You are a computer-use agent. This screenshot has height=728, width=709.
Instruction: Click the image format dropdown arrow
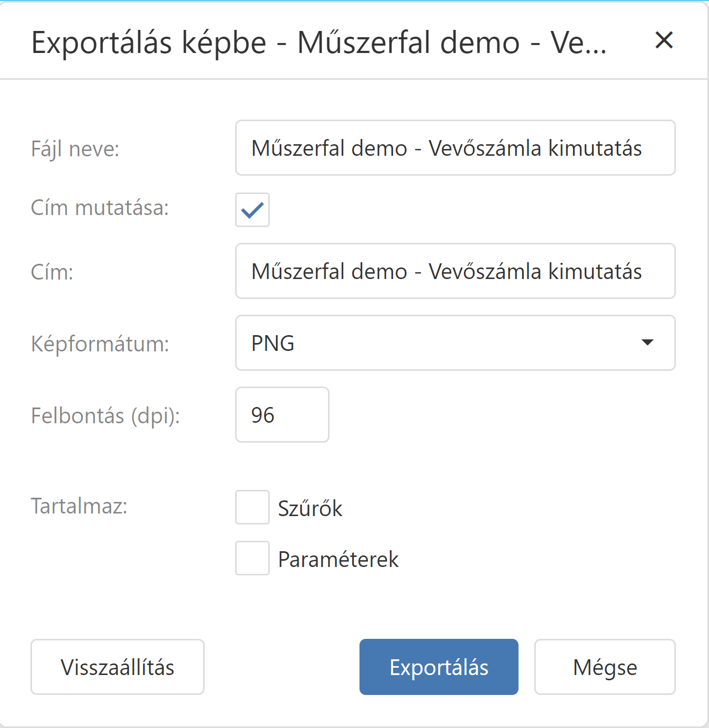648,342
